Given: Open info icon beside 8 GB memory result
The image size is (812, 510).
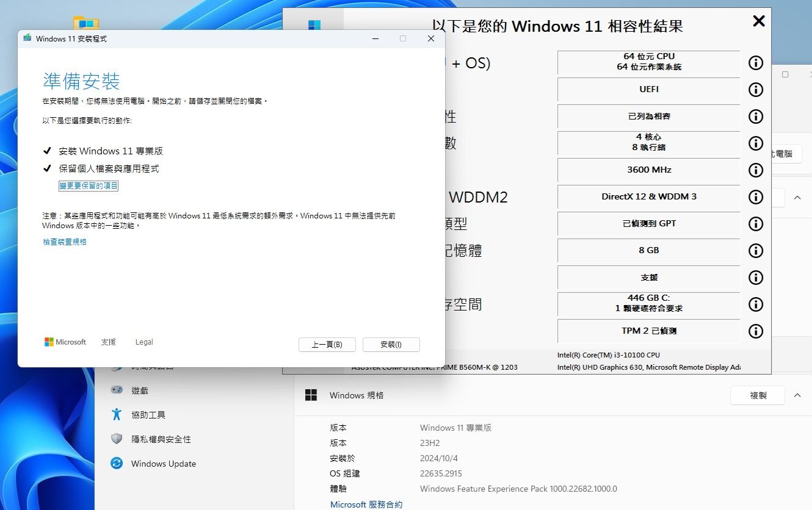Looking at the screenshot, I should tap(756, 250).
